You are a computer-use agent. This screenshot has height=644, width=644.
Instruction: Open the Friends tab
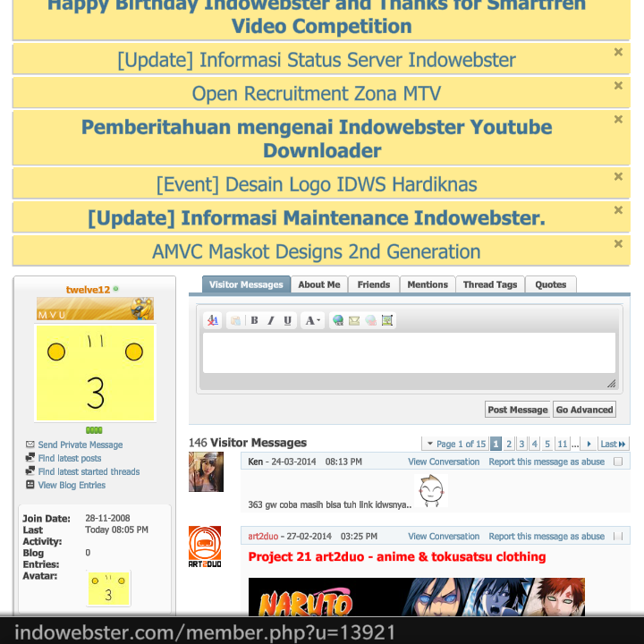pyautogui.click(x=374, y=284)
